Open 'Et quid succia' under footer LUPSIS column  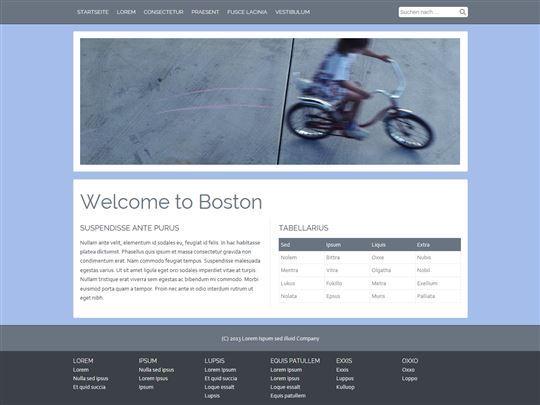(221, 378)
